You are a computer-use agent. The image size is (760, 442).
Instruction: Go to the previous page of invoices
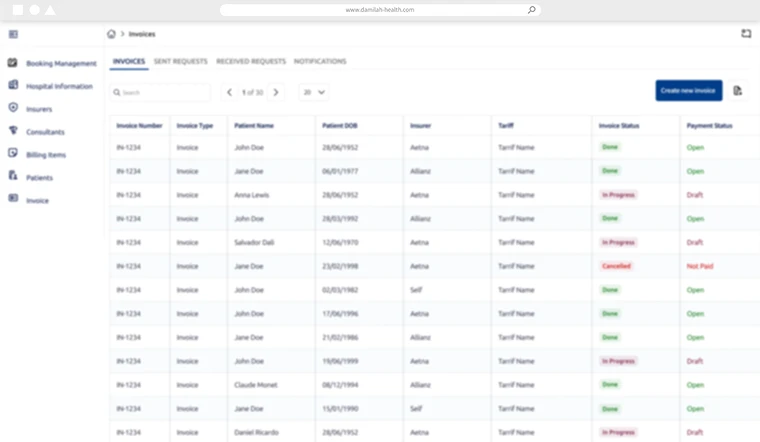pos(229,92)
